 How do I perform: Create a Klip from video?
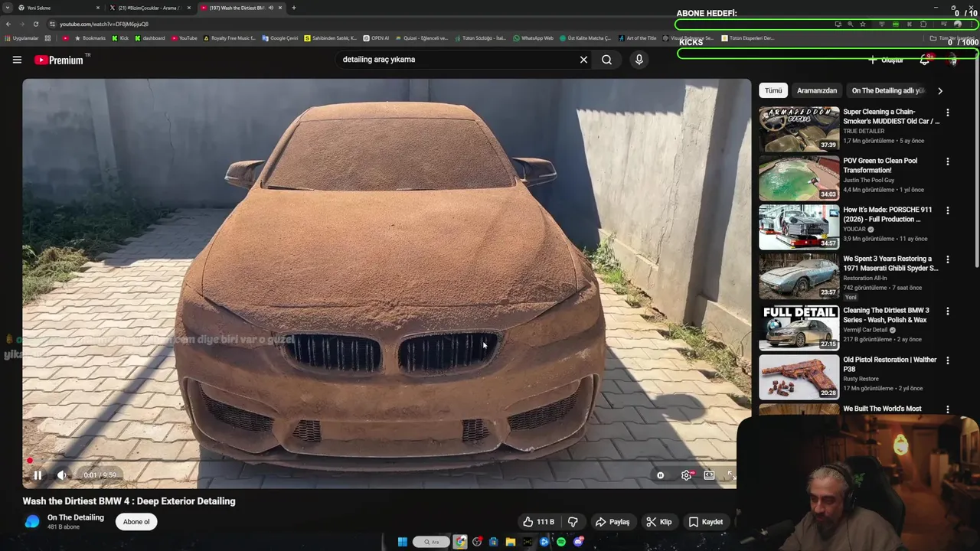pos(658,522)
